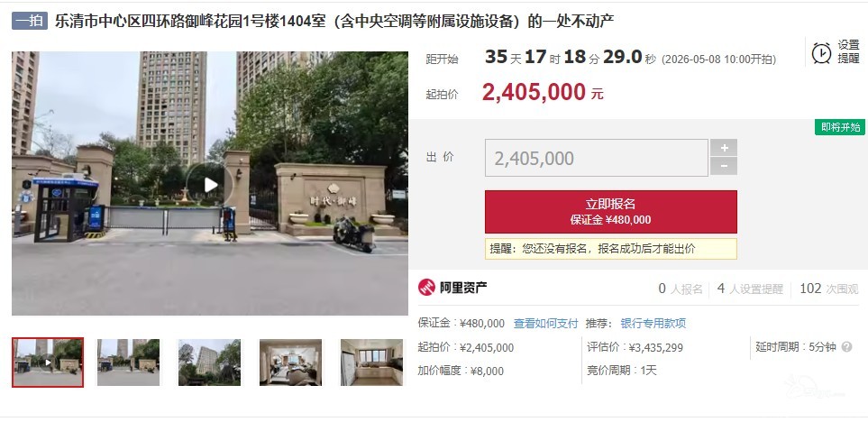
Task: Select the first thumbnail with video icon
Action: click(x=48, y=362)
